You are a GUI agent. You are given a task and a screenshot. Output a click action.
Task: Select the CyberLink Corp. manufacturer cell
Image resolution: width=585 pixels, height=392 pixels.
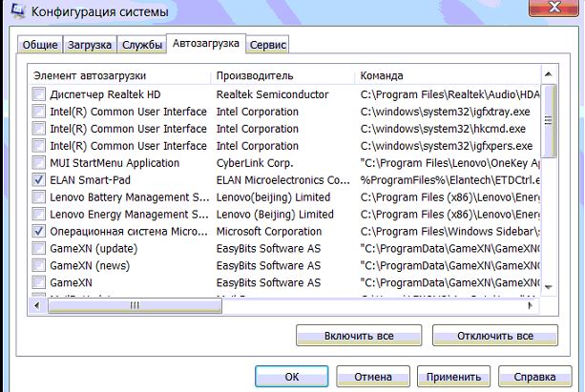click(x=255, y=163)
